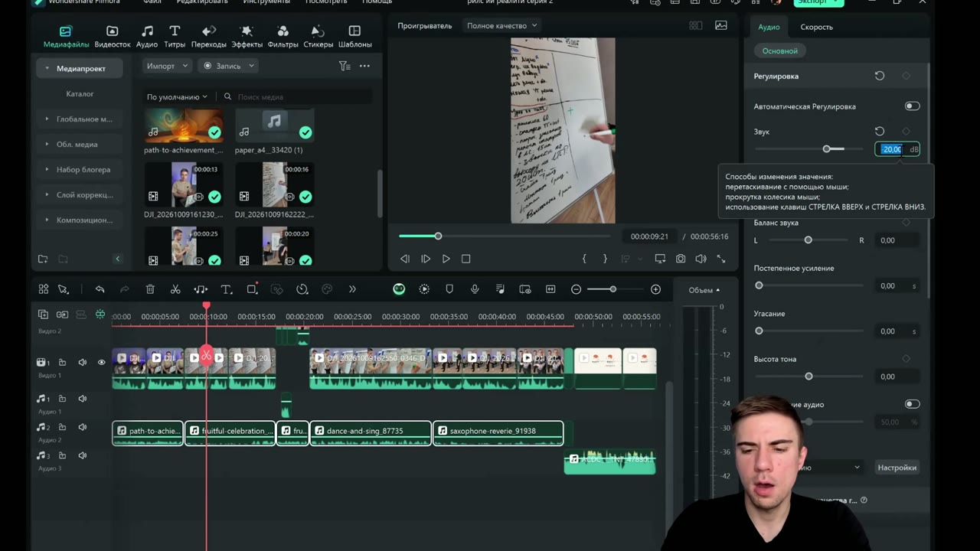Open the Эффекты (Effects) panel

[247, 36]
